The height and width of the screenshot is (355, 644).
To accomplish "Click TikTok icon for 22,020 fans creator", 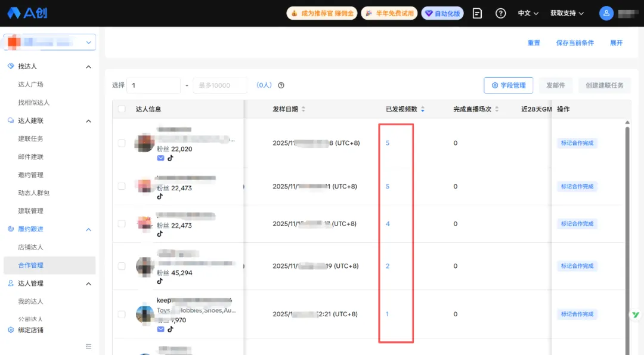I will (x=171, y=158).
